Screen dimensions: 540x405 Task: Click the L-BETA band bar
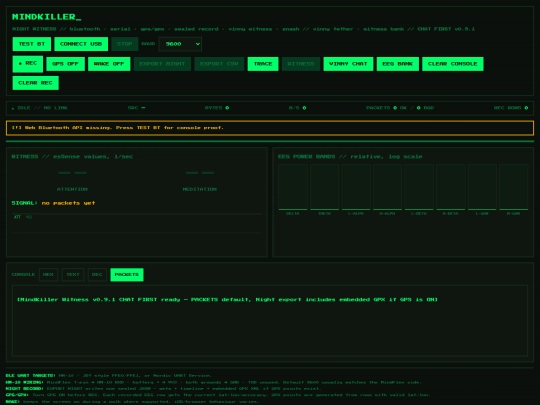pyautogui.click(x=419, y=187)
